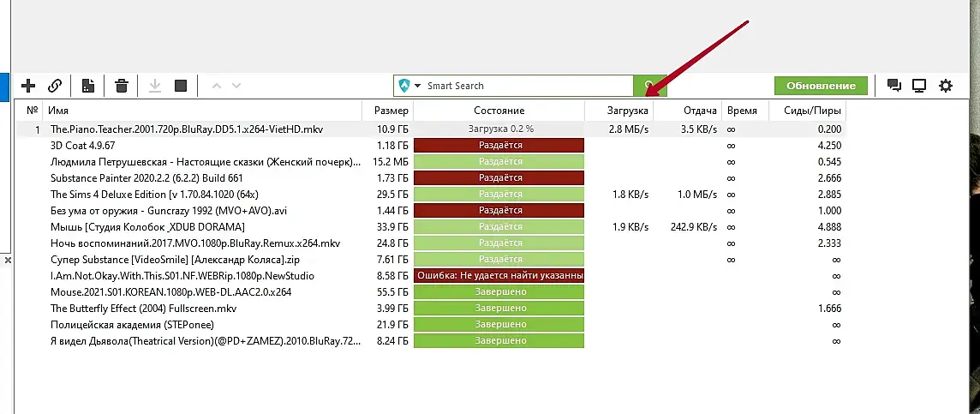Click the create torrent file icon

tap(88, 86)
